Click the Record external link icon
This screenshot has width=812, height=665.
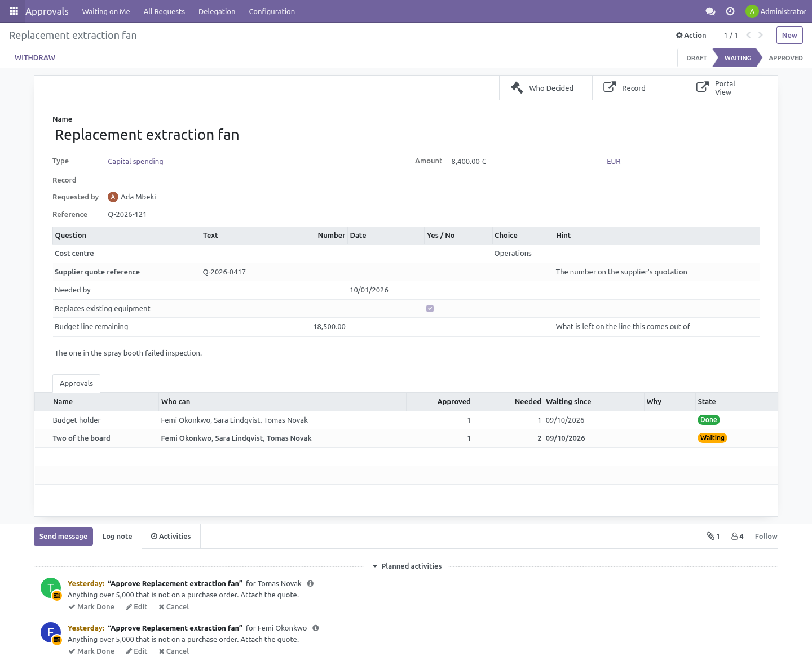(x=610, y=87)
